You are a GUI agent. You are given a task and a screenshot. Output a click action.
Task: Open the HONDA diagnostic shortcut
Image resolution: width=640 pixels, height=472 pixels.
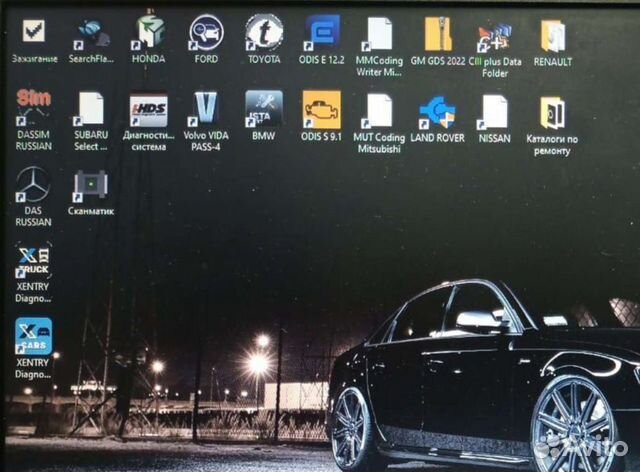(x=148, y=33)
